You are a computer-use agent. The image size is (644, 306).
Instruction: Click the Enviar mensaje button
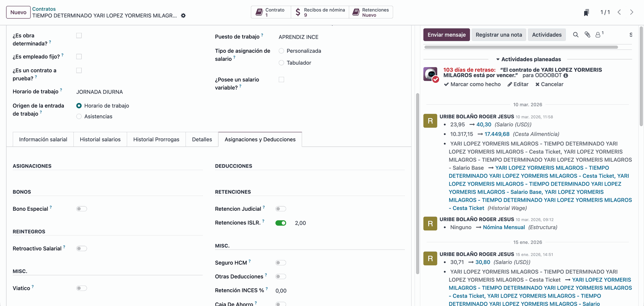tap(446, 35)
